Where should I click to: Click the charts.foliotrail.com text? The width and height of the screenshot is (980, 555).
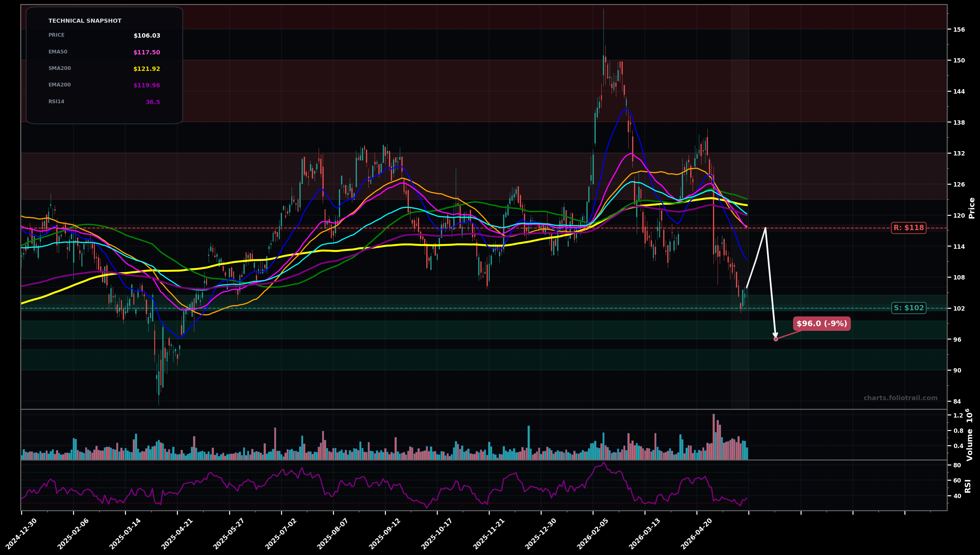tap(900, 398)
